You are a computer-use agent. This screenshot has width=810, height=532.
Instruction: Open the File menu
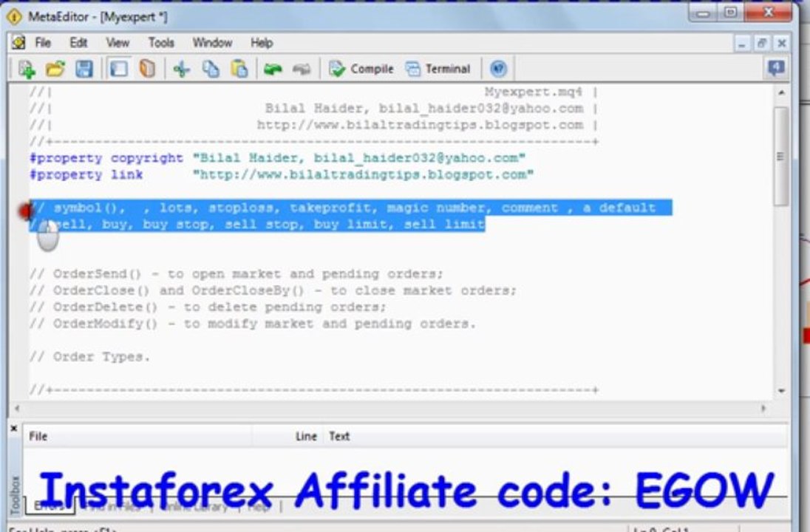point(43,42)
